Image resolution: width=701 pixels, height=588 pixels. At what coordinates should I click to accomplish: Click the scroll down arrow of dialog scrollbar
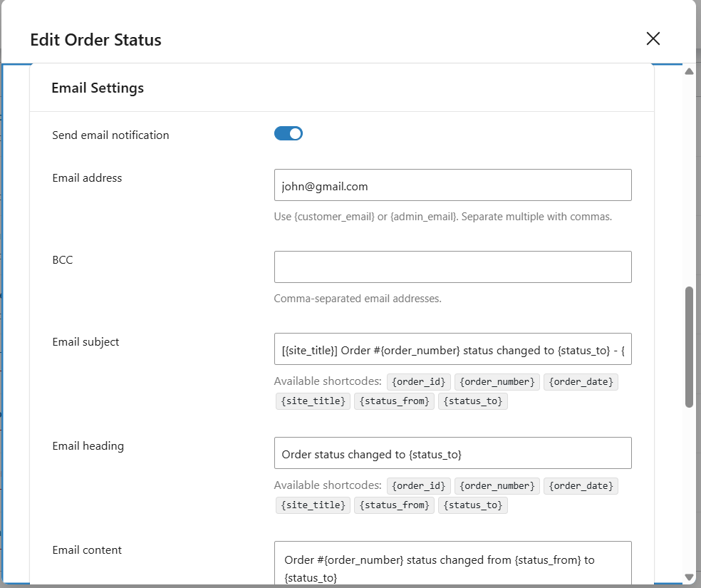(x=689, y=577)
